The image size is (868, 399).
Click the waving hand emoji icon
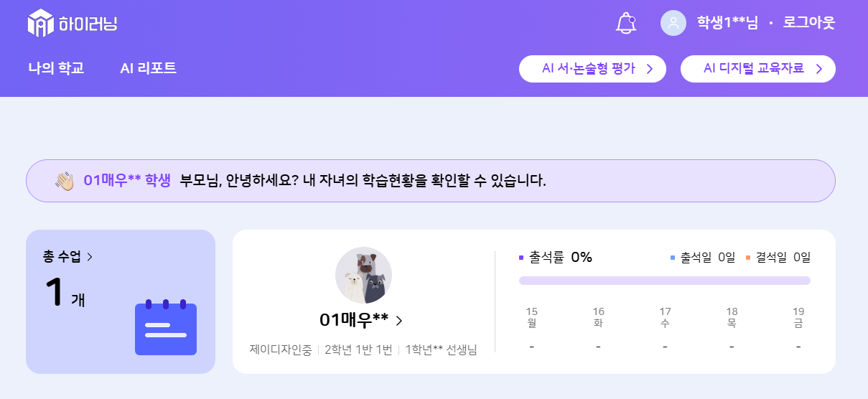click(x=65, y=181)
